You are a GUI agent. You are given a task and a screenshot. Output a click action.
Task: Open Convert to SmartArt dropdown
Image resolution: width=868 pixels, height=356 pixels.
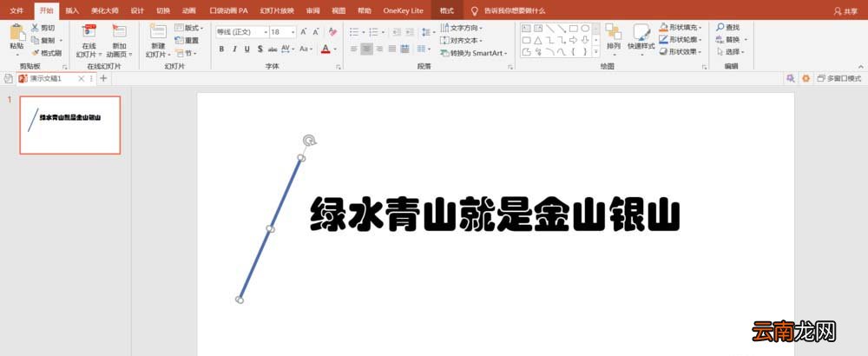(x=474, y=53)
